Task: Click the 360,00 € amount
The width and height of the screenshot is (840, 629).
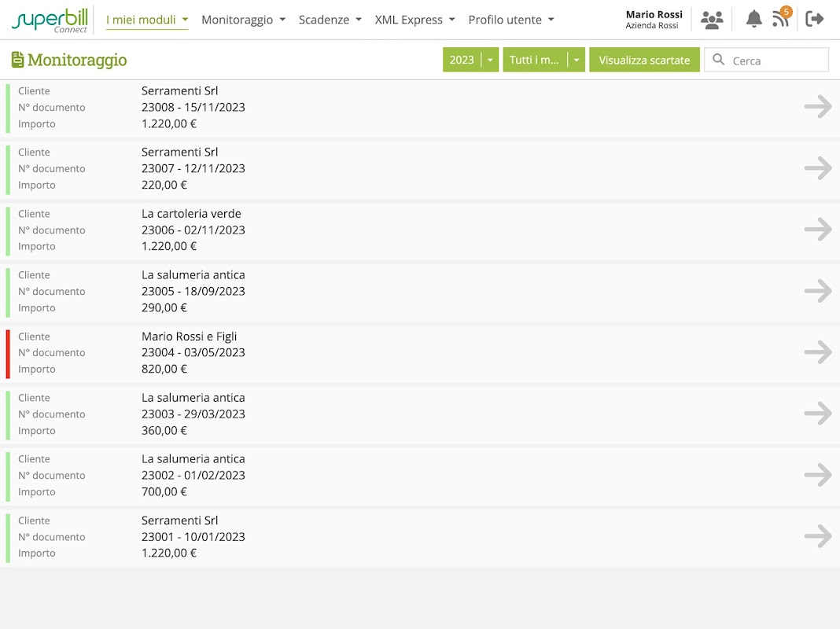Action: pos(164,430)
